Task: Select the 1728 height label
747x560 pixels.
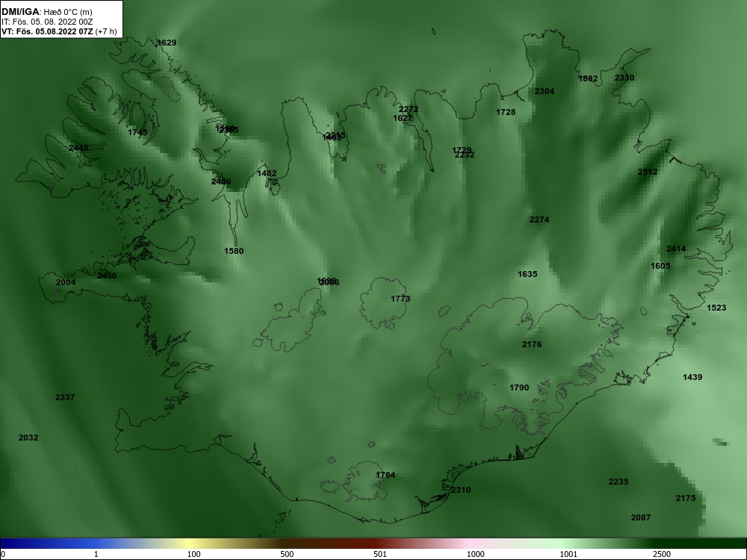Action: coord(506,113)
